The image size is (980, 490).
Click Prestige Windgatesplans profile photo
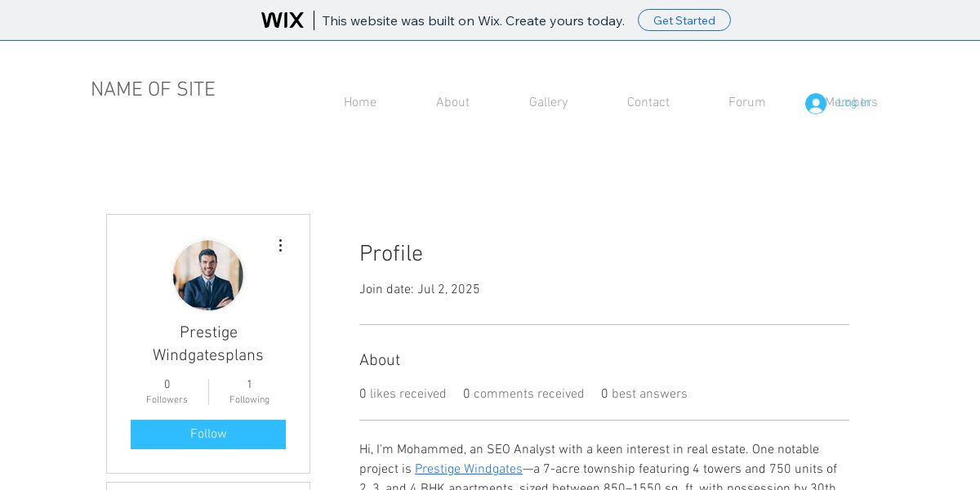click(208, 275)
